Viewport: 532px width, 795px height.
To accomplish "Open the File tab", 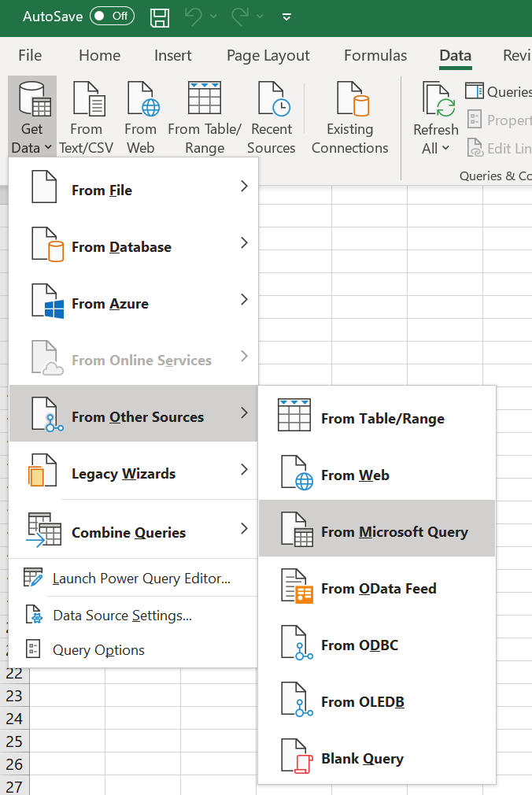I will pyautogui.click(x=30, y=55).
